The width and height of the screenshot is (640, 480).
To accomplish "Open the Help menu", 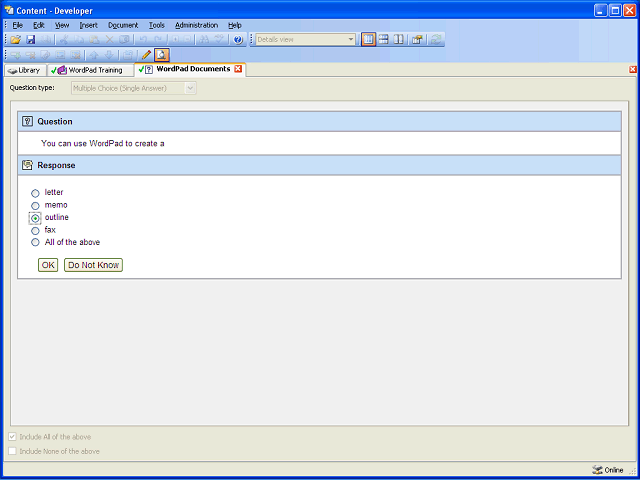I will [235, 25].
